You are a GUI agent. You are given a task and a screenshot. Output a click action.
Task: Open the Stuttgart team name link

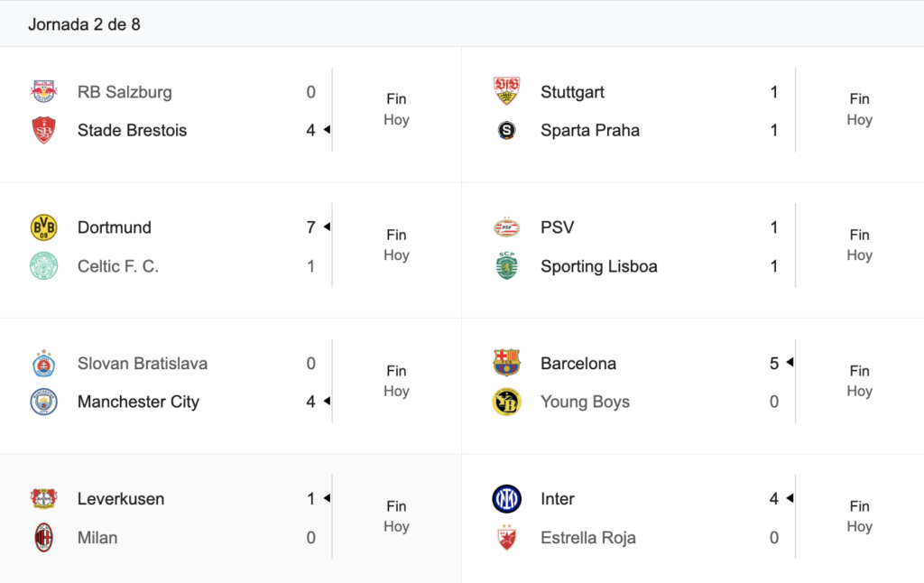(x=572, y=92)
